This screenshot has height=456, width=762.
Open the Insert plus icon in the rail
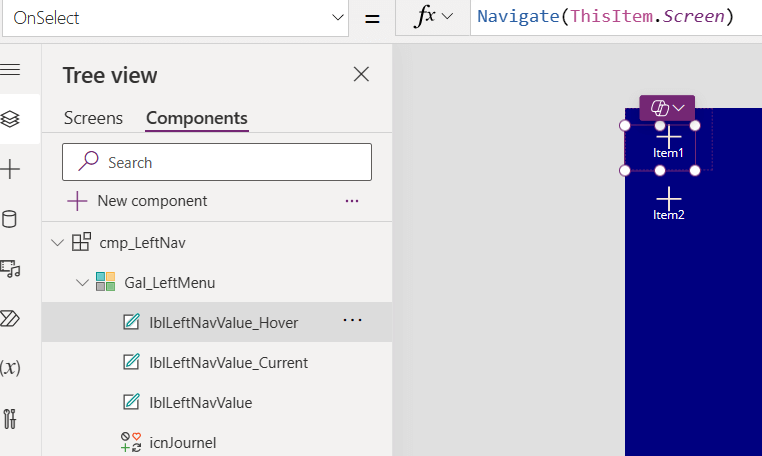pos(10,169)
